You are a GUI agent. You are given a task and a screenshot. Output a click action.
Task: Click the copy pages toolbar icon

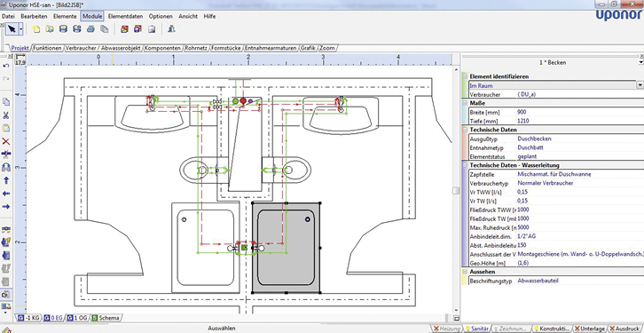click(x=105, y=28)
